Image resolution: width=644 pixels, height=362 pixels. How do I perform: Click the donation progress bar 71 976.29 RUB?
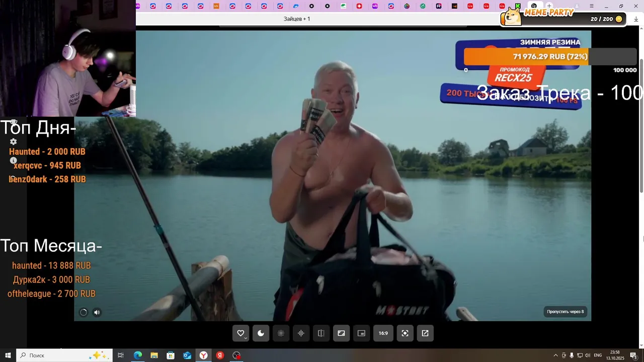(550, 57)
